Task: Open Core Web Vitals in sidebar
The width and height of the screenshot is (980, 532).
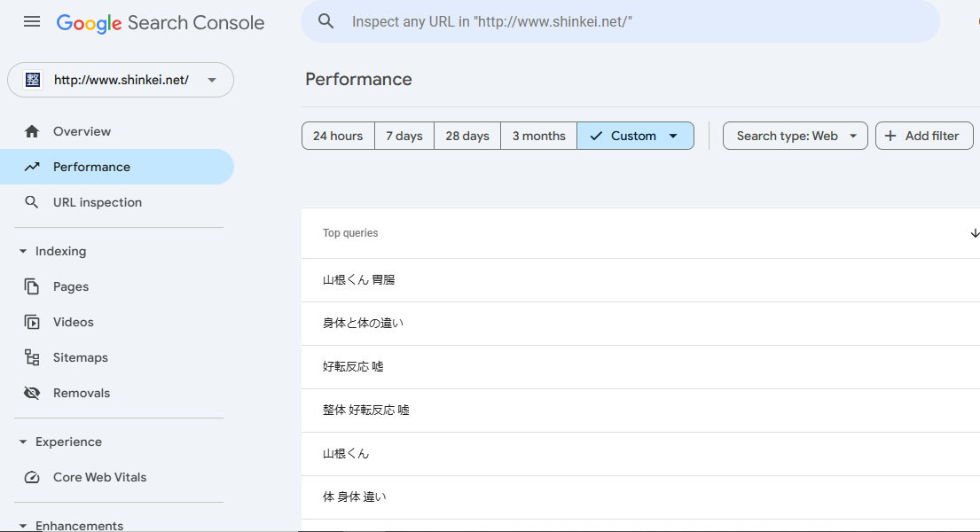Action: 117,477
